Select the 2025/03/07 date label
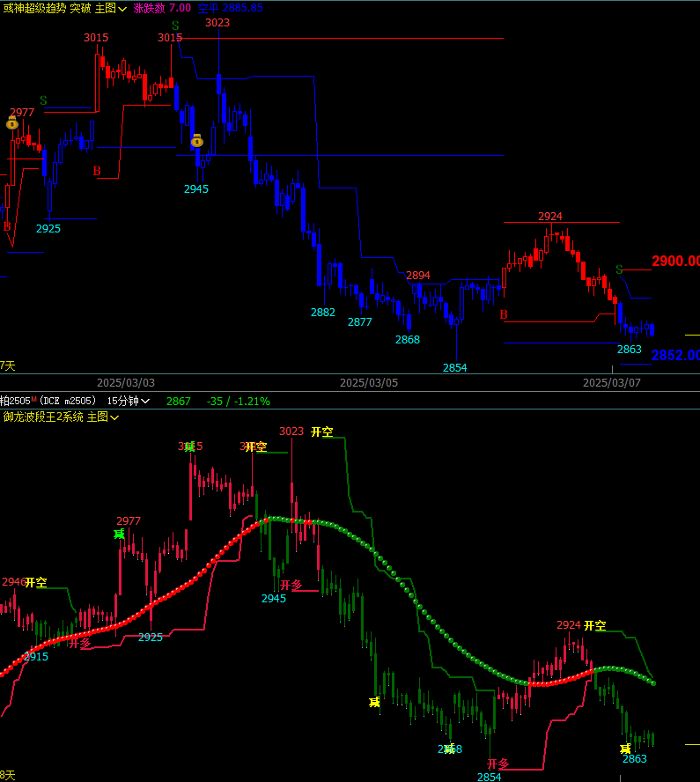Screen dimensions: 700x782 click(612, 382)
